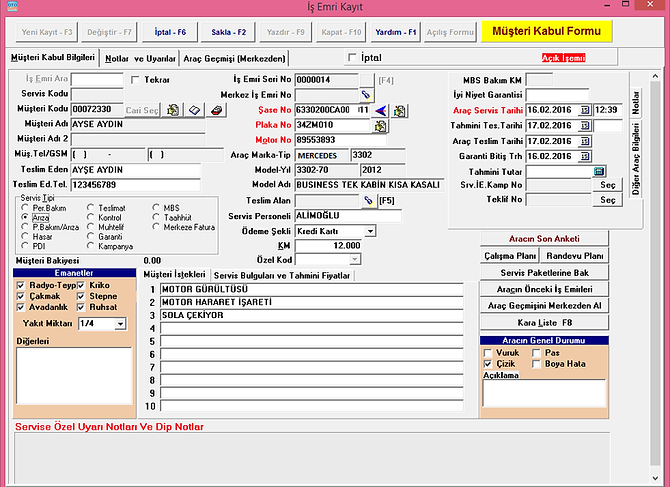670x487 pixels.
Task: Open Araç Geçmişi (Merkezden) tab
Action: (234, 59)
